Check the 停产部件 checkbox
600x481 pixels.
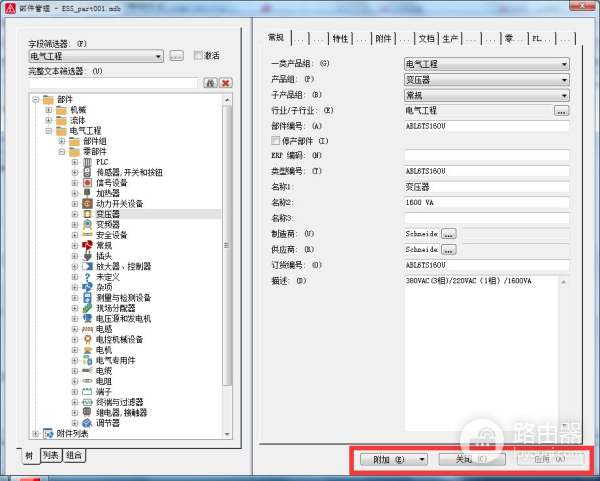click(x=275, y=141)
